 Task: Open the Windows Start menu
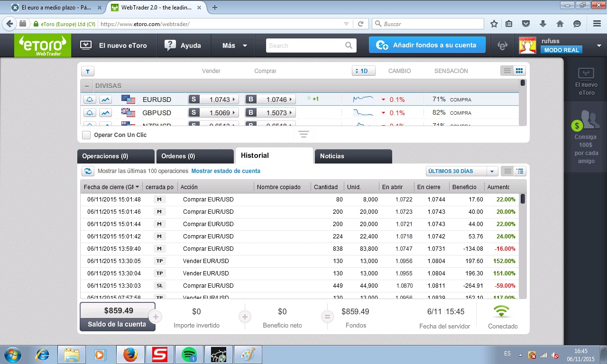tap(12, 355)
